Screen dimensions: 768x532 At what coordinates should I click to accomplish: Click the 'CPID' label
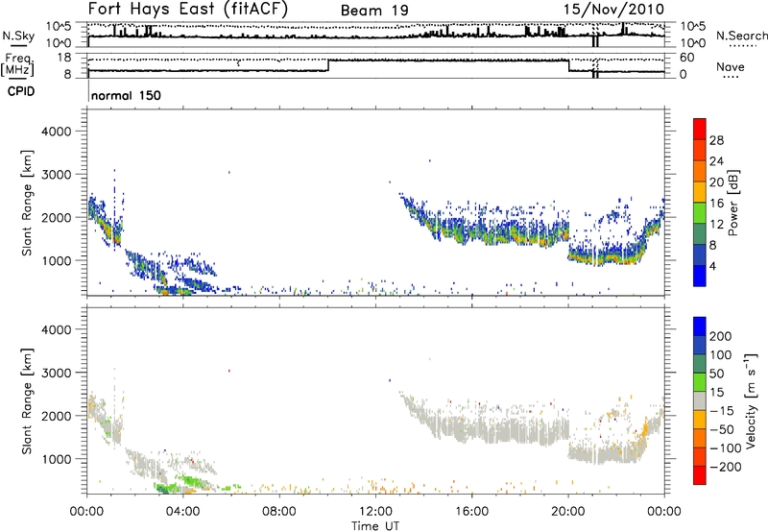[21, 91]
